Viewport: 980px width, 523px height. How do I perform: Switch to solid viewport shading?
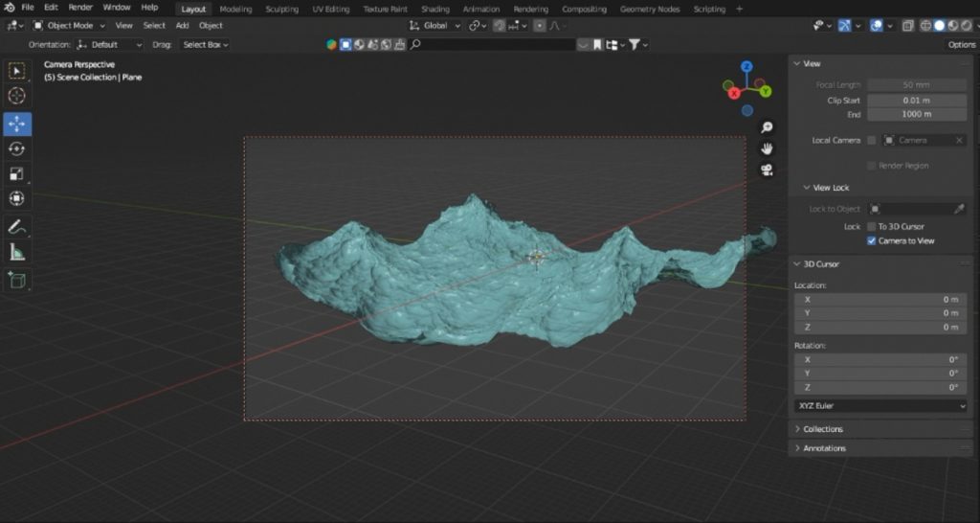click(x=939, y=26)
